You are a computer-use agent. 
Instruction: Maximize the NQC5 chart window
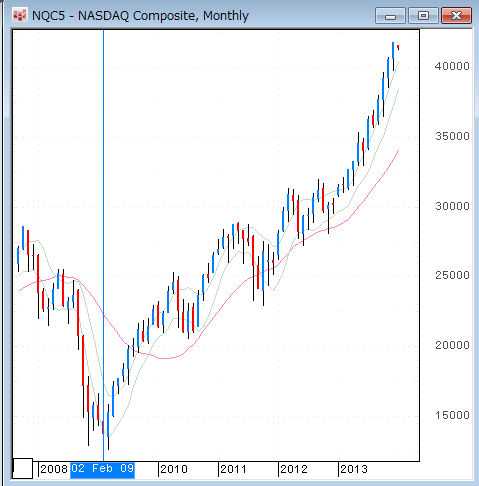(x=423, y=16)
